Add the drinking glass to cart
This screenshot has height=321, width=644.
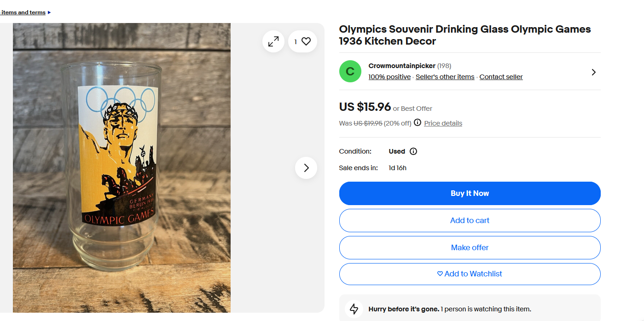[x=470, y=220]
